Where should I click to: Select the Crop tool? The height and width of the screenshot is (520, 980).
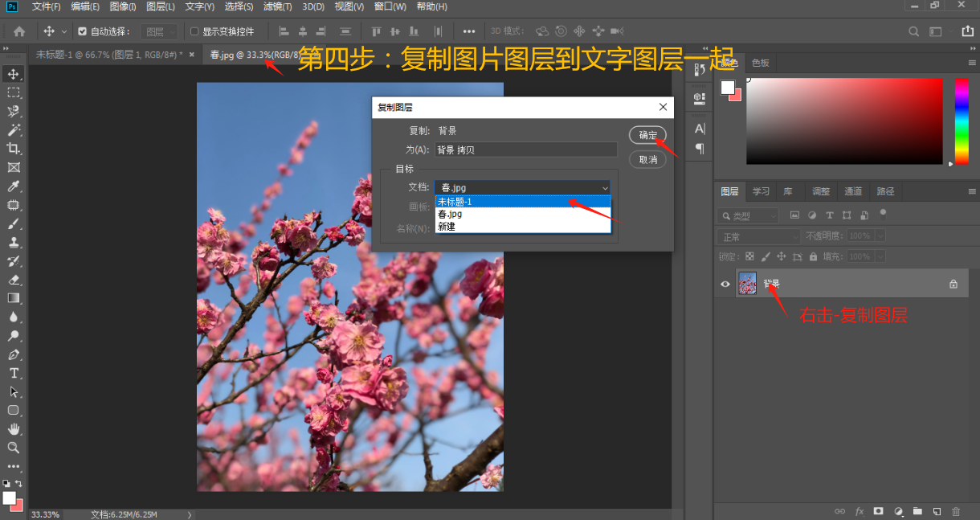click(x=14, y=149)
